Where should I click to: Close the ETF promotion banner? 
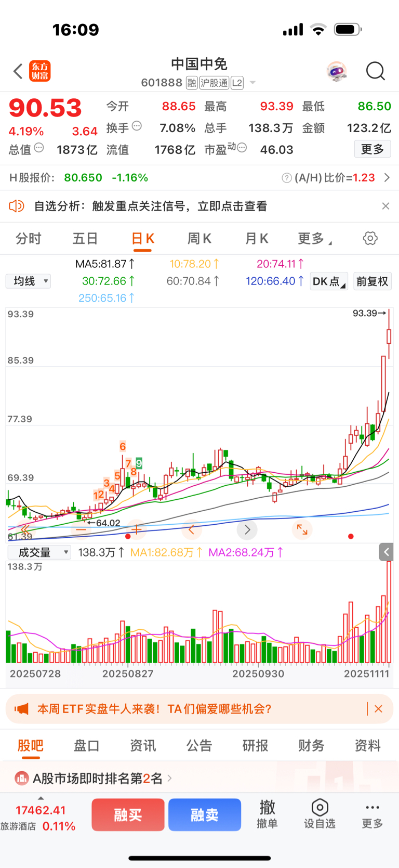point(378,709)
